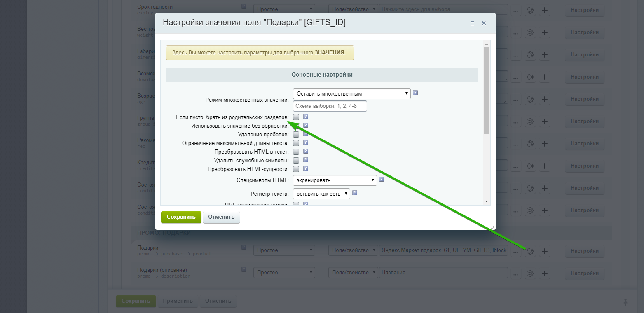The height and width of the screenshot is (313, 644).
Task: Click dialog vertical scrollbar thumb
Action: (x=487, y=91)
